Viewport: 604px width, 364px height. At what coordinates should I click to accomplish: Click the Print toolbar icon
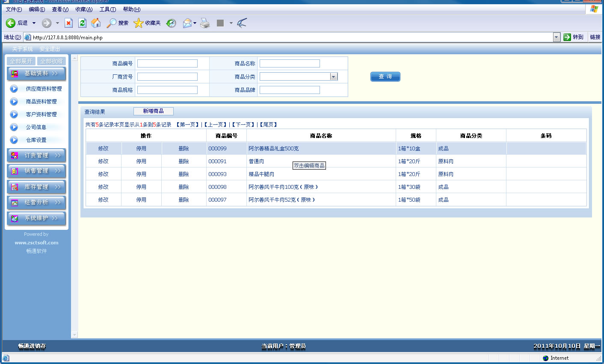tap(205, 23)
